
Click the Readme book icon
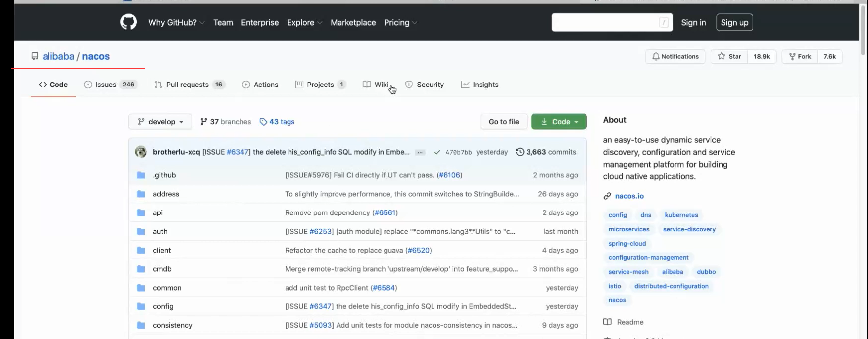(x=607, y=322)
